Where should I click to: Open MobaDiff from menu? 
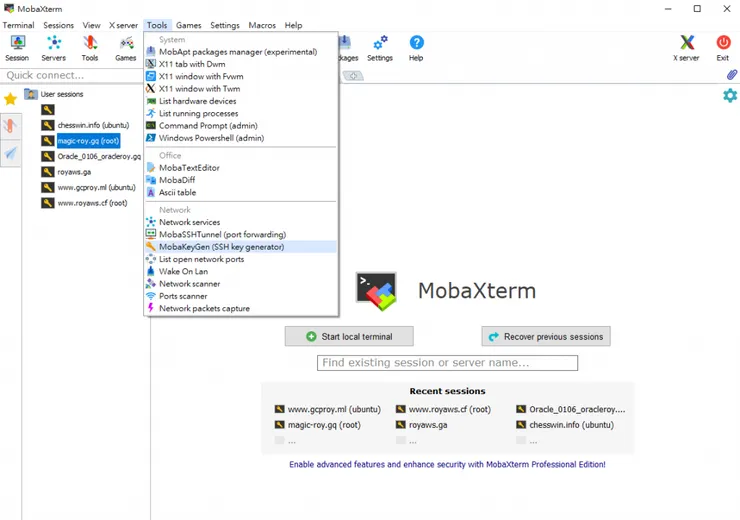(x=241, y=180)
